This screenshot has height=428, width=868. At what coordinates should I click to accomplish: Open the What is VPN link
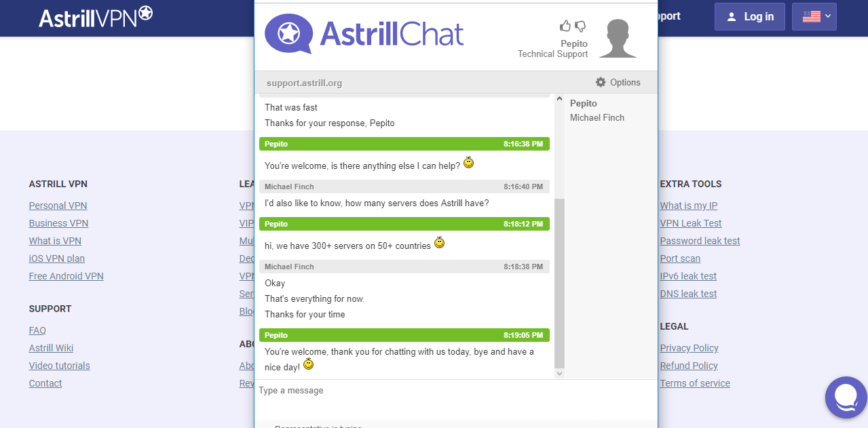pyautogui.click(x=55, y=241)
